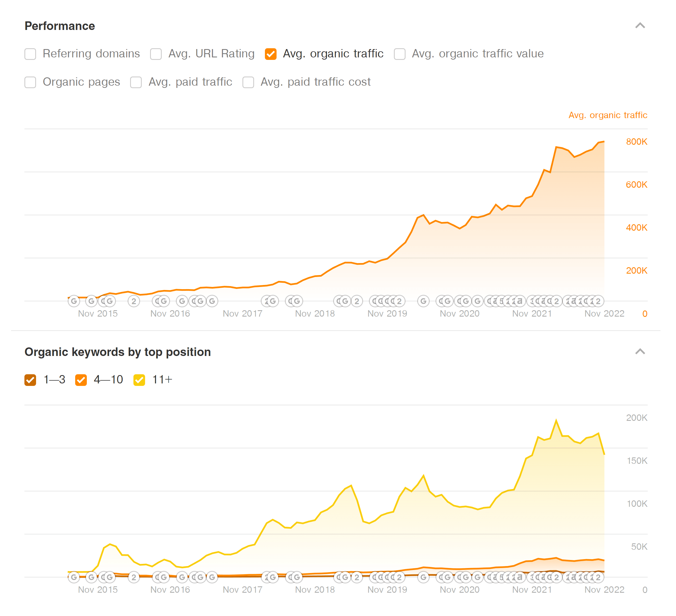Click the "2" algorithm update marker before Nov 2016
The height and width of the screenshot is (616, 676).
(x=134, y=301)
